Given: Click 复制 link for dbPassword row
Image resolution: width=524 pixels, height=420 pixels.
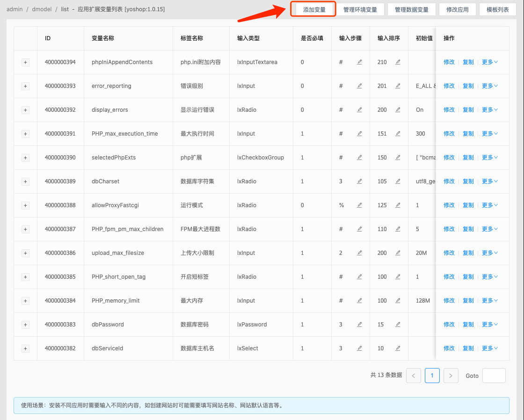Looking at the screenshot, I should [x=468, y=325].
